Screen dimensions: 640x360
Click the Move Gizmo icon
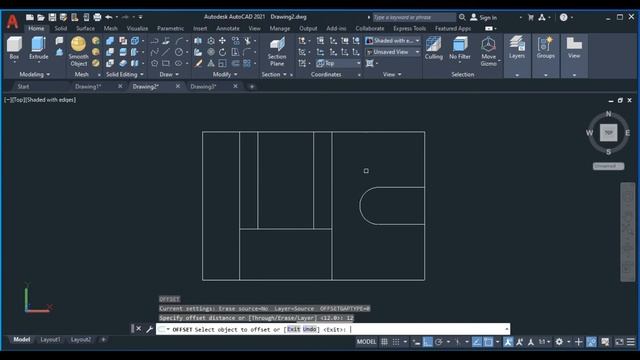[488, 51]
